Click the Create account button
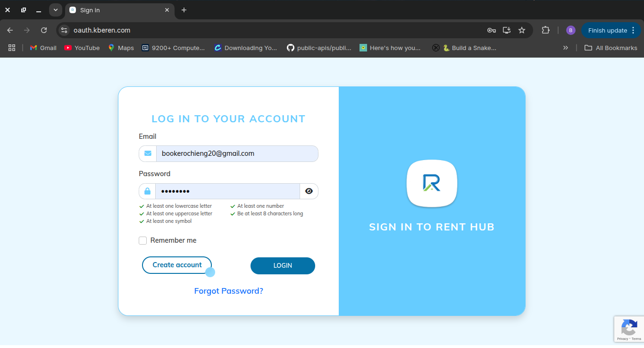Viewport: 644px width, 348px height. coord(176,265)
